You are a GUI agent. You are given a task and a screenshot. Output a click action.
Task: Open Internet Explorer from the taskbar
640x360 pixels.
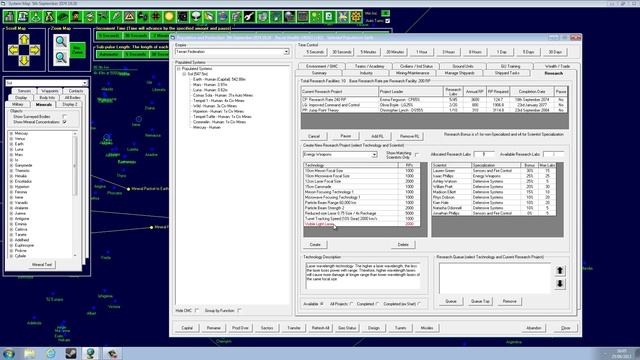tap(51, 353)
